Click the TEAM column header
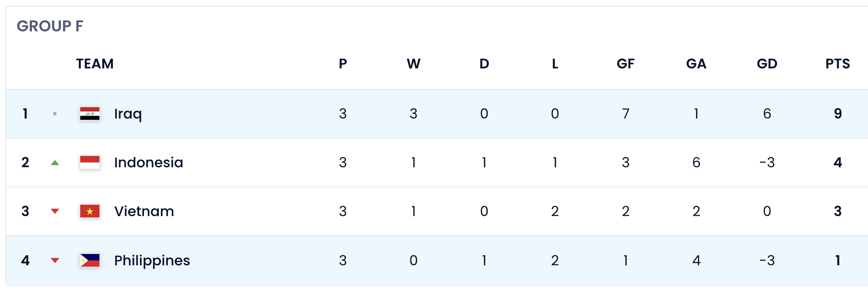 [95, 64]
